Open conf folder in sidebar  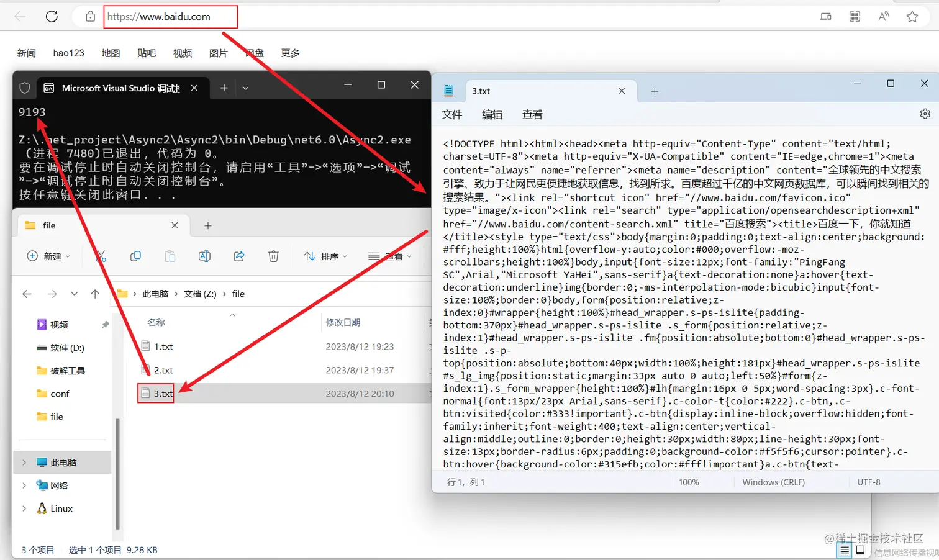pyautogui.click(x=60, y=394)
